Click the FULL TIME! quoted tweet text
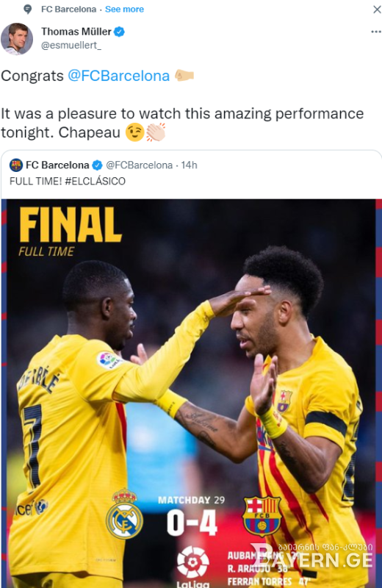The image size is (382, 588). (x=35, y=181)
